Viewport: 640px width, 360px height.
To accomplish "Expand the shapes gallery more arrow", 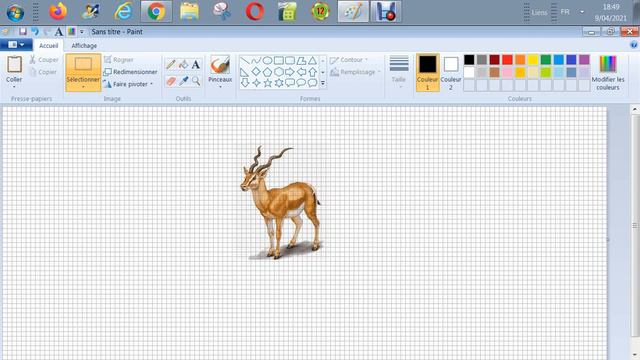I will point(323,83).
